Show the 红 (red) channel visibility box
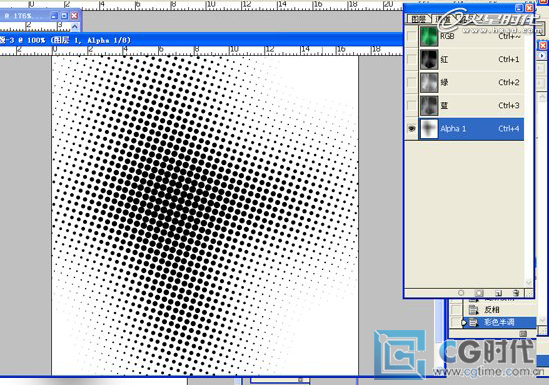This screenshot has width=549, height=385. point(412,59)
